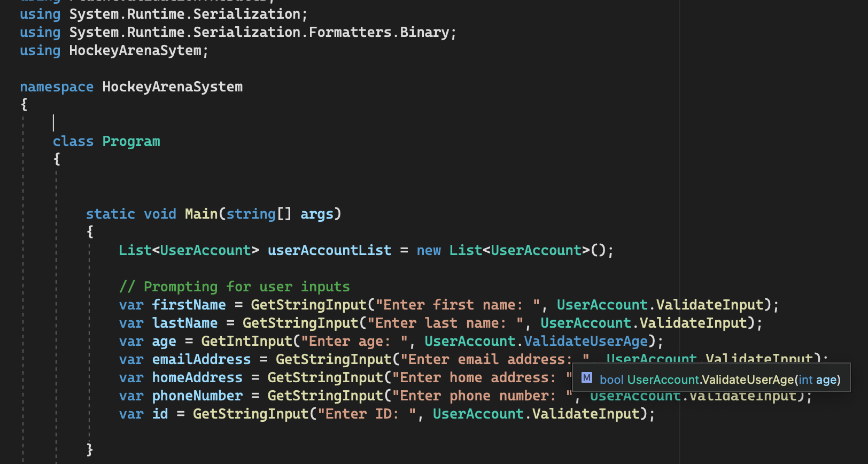Screen dimensions: 868x464
Task: Click the 'Main' method name
Action: 201,214
